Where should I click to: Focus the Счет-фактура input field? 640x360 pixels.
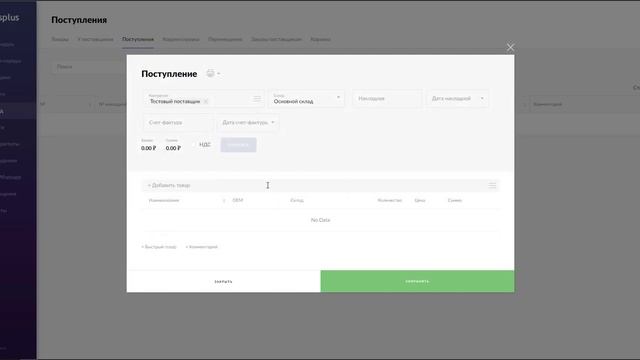178,122
